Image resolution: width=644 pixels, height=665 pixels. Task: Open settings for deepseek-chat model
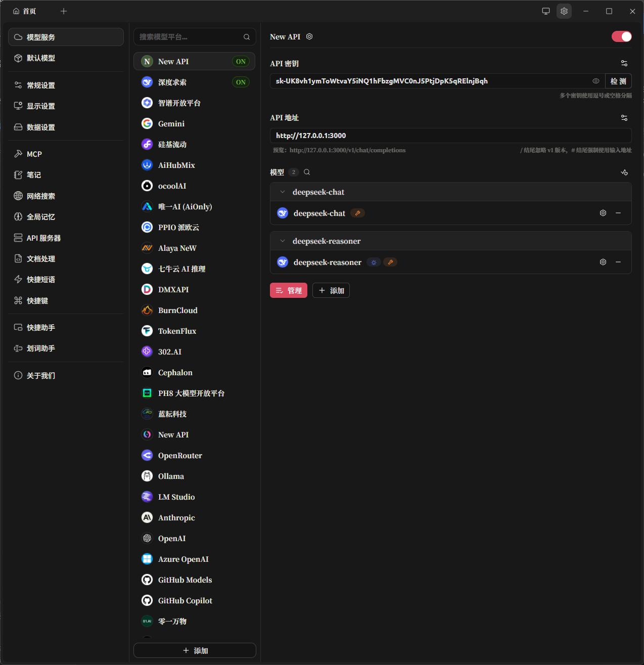[x=603, y=213]
